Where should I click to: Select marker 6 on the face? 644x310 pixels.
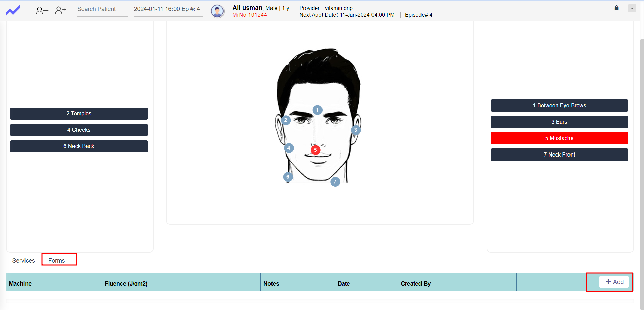coord(288,177)
